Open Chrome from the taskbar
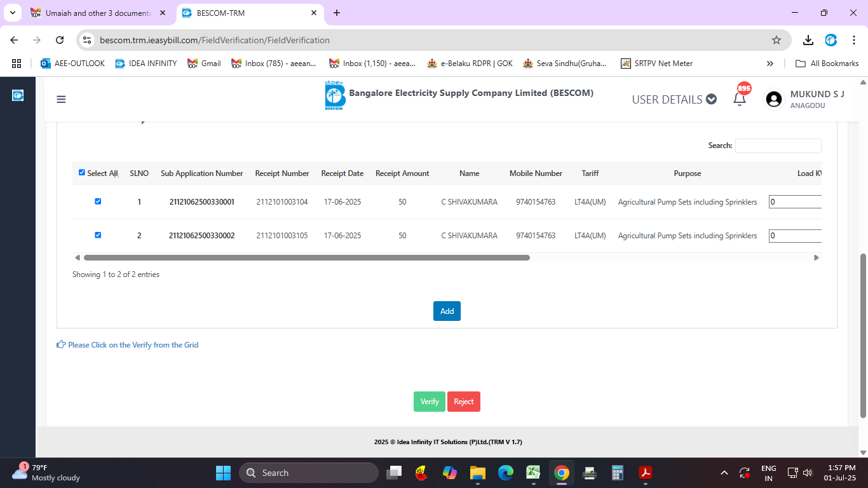The width and height of the screenshot is (868, 488). (x=561, y=473)
